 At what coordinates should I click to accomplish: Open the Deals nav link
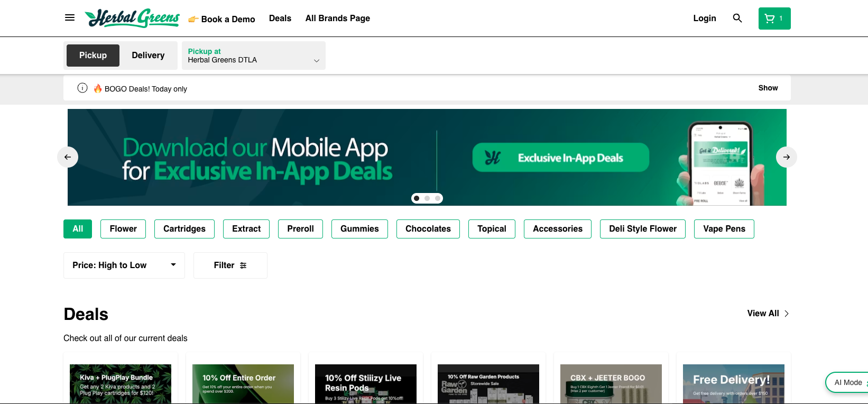pos(280,19)
